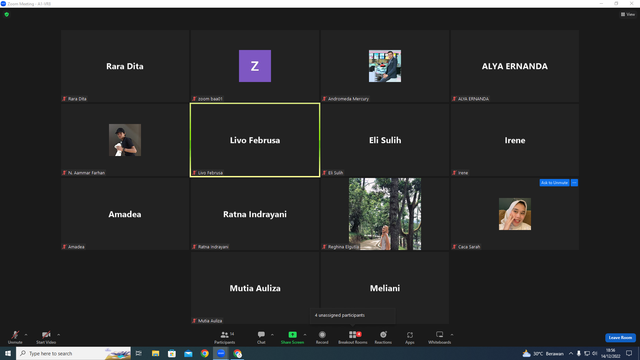The image size is (640, 360).
Task: Expand share options arrow beside Share Screen
Action: point(305,335)
